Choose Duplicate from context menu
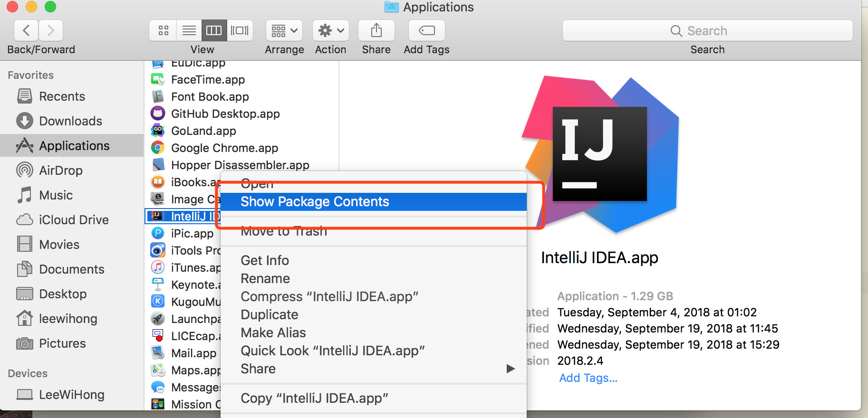This screenshot has width=868, height=418. tap(374, 314)
